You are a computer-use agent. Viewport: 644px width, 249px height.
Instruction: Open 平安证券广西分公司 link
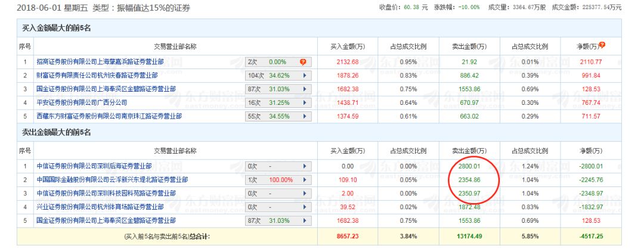(x=82, y=102)
